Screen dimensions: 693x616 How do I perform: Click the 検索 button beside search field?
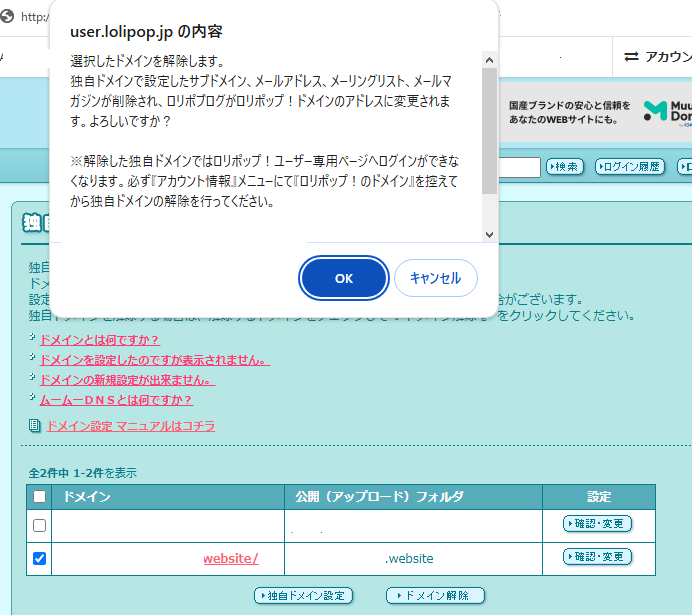coord(565,166)
